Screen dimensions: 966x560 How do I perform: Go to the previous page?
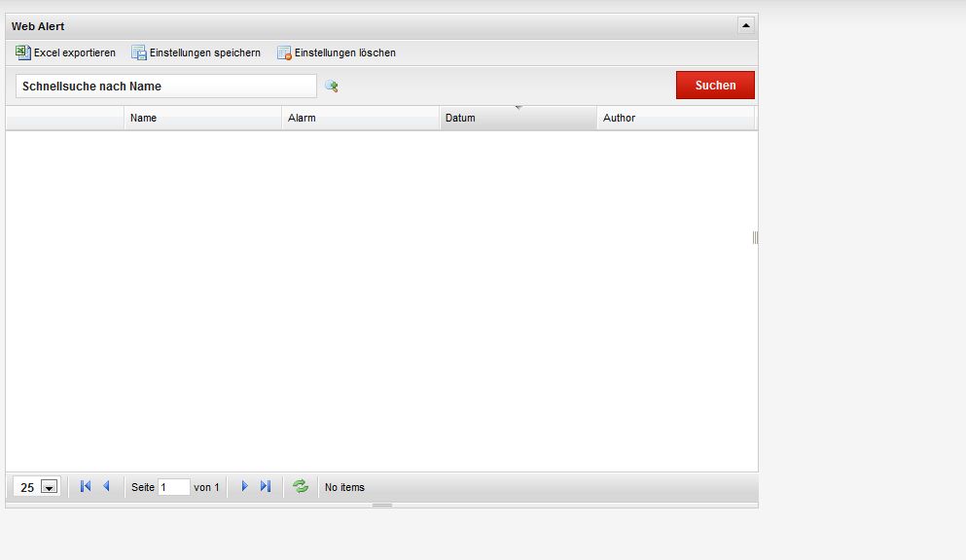click(x=106, y=486)
